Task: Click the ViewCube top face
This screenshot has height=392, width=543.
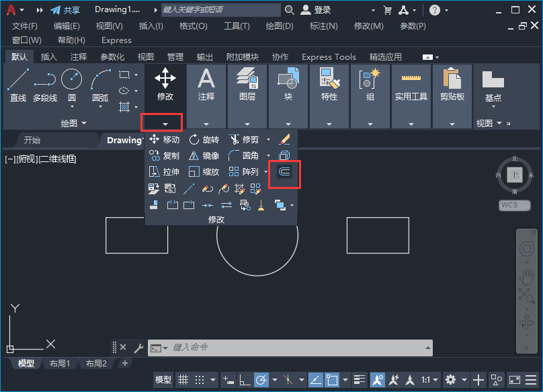Action: tap(515, 175)
